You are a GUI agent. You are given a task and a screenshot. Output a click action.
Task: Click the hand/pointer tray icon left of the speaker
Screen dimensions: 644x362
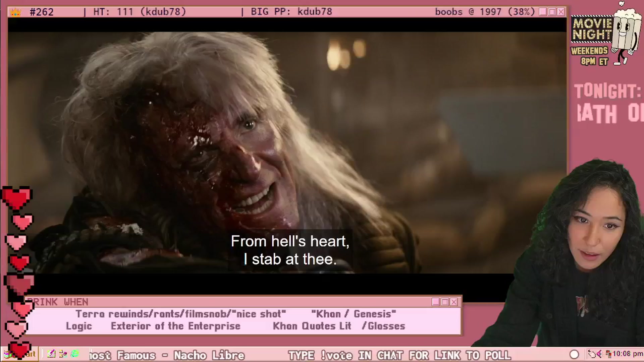coord(593,354)
